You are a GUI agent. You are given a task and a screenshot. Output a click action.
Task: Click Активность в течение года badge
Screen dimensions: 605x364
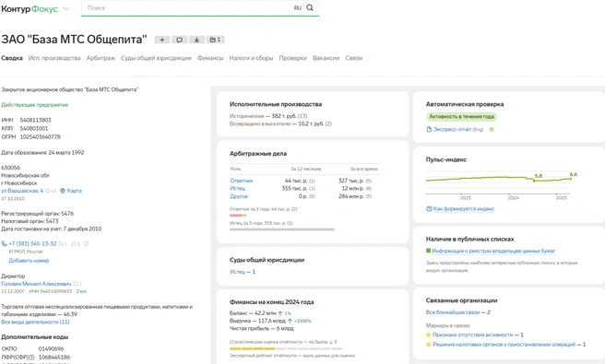coord(461,116)
